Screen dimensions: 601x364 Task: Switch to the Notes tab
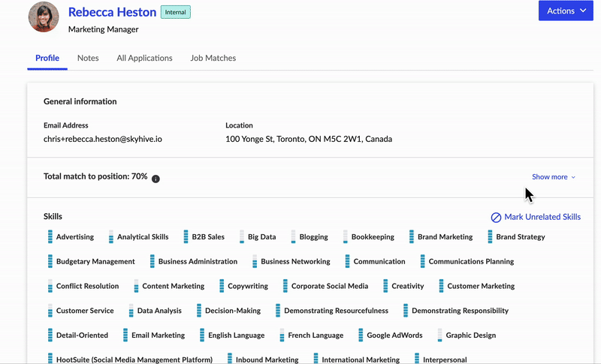[x=88, y=58]
